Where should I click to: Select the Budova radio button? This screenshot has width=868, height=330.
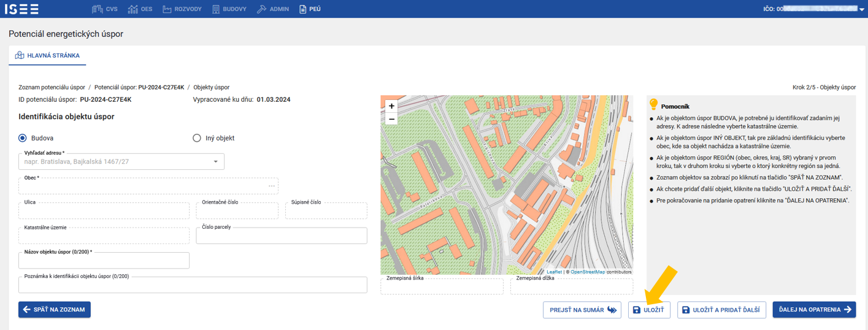[x=23, y=138]
